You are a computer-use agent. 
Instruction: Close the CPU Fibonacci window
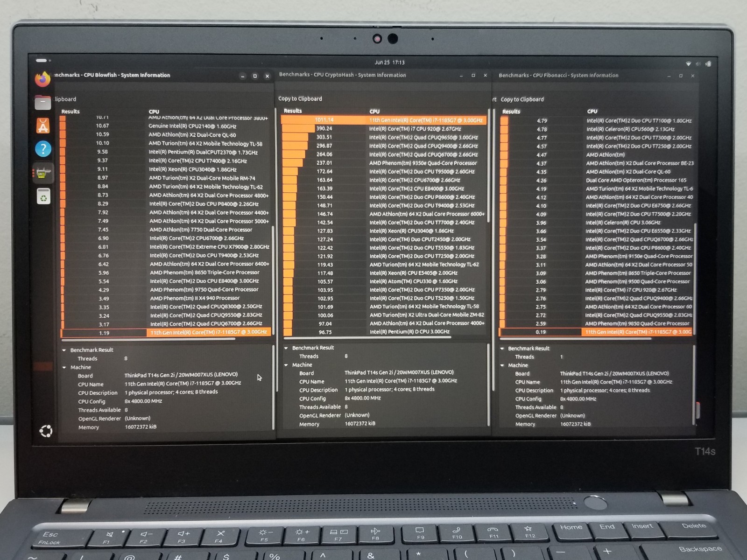tap(693, 76)
